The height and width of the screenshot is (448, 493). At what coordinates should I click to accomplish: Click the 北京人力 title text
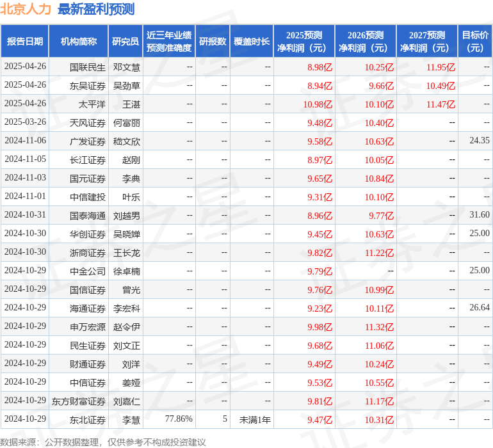tap(26, 9)
